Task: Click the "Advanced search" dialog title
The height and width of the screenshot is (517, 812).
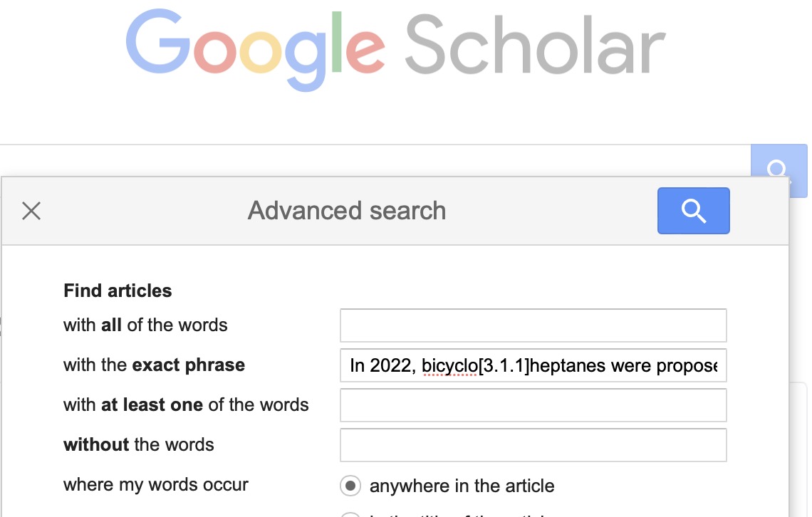Action: (347, 211)
